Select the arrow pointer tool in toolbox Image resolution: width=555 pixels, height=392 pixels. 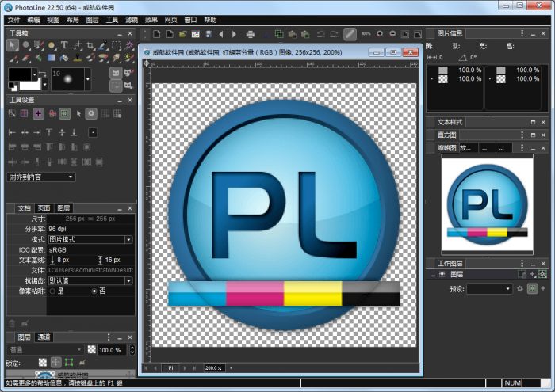(13, 45)
